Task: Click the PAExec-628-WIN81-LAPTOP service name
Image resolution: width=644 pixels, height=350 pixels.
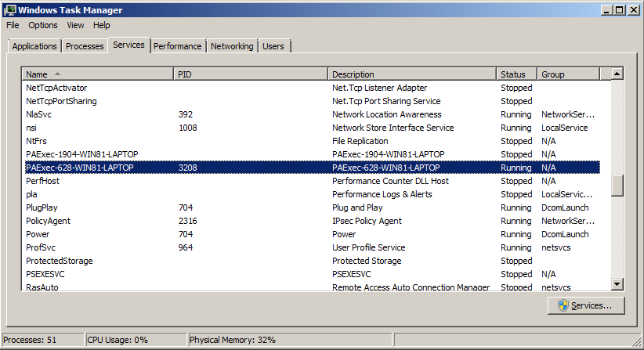Action: pos(80,168)
